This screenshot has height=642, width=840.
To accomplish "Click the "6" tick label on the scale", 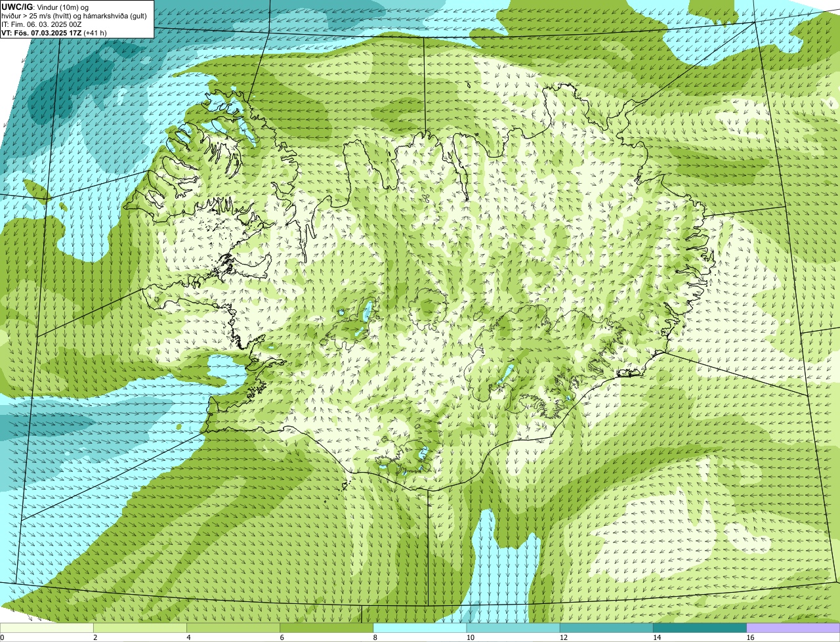I will [x=282, y=637].
